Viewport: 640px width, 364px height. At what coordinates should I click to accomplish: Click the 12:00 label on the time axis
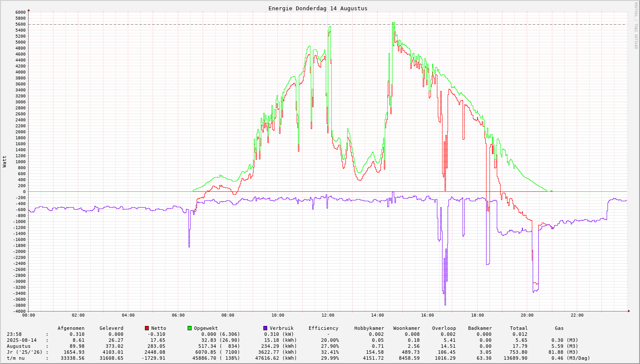pos(327,315)
